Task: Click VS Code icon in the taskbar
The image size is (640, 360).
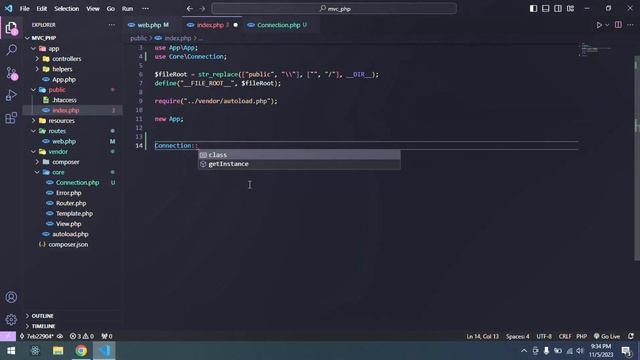Action: pyautogui.click(x=104, y=351)
